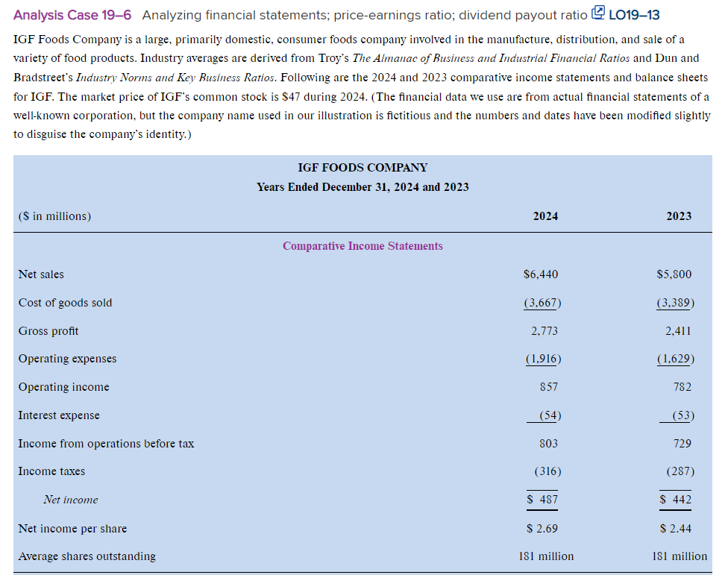Click the Cost of goods sold label
Viewport: 728px width, 575px height.
click(66, 303)
